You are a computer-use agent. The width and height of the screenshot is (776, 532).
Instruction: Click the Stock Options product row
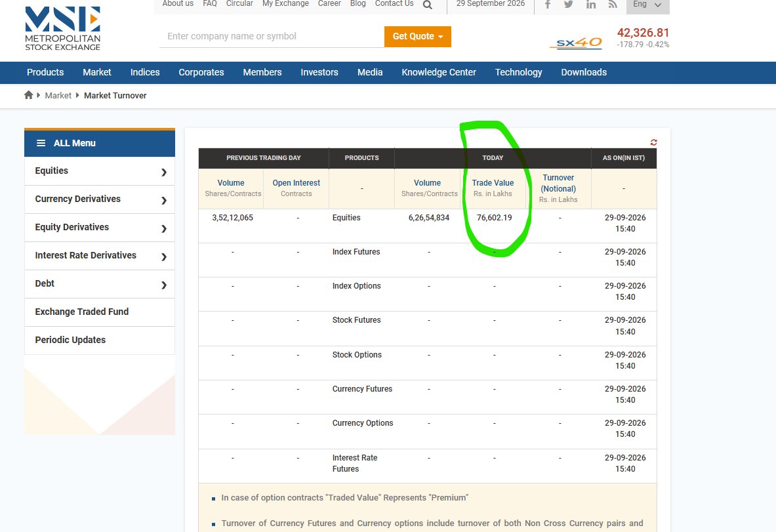[428, 363]
